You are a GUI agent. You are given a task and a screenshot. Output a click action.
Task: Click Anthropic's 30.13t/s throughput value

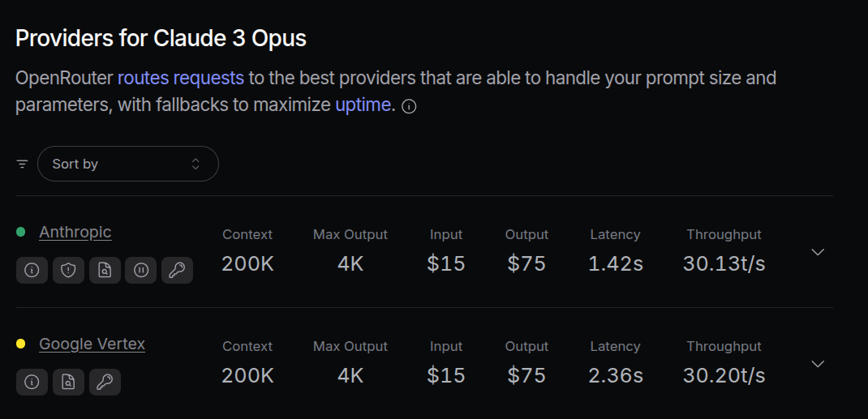724,263
